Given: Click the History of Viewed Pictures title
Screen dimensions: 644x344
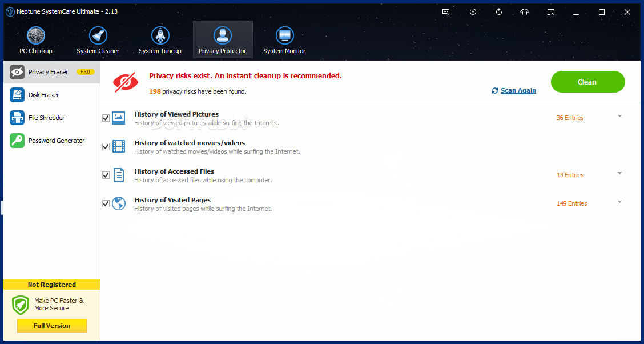Looking at the screenshot, I should click(176, 114).
